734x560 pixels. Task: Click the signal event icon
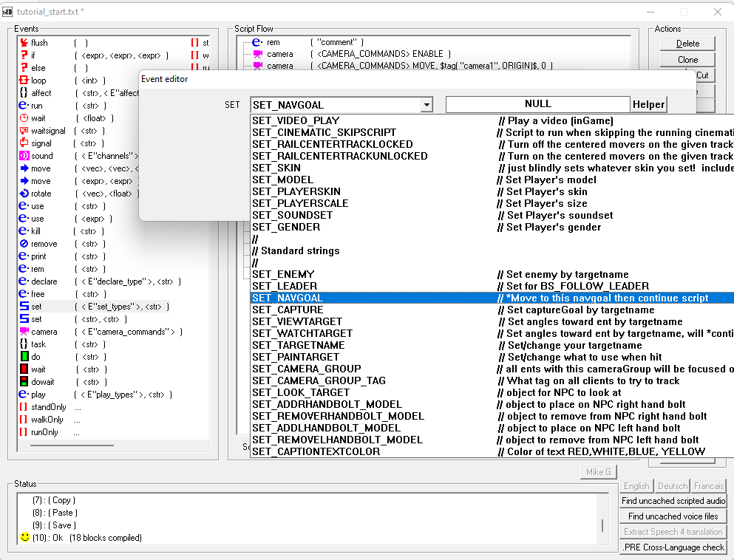point(24,143)
